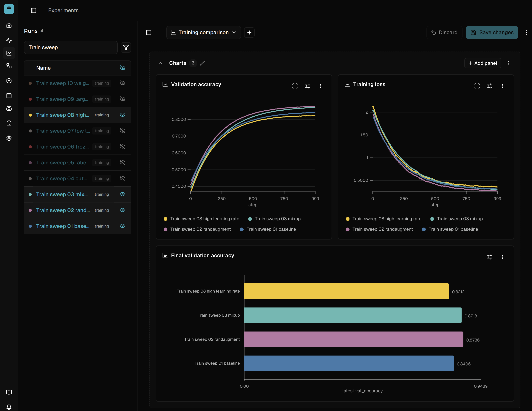Click Save changes button
This screenshot has height=411, width=532.
pyautogui.click(x=492, y=32)
